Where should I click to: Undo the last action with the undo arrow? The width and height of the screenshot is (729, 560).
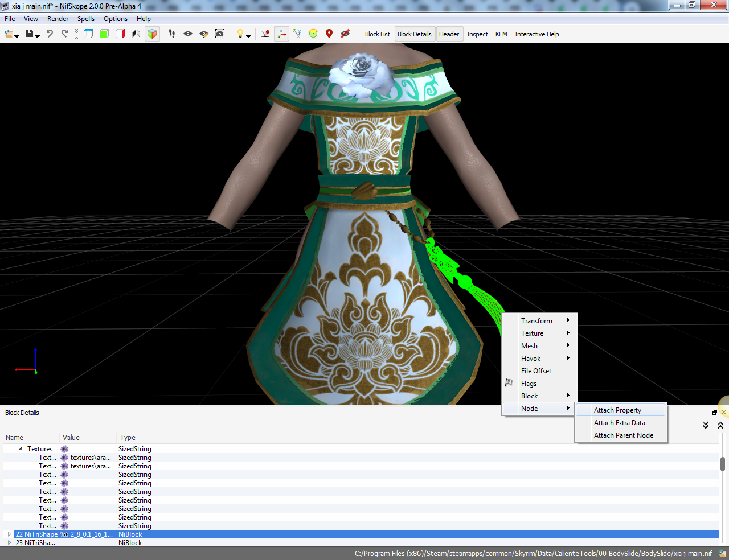point(50,34)
